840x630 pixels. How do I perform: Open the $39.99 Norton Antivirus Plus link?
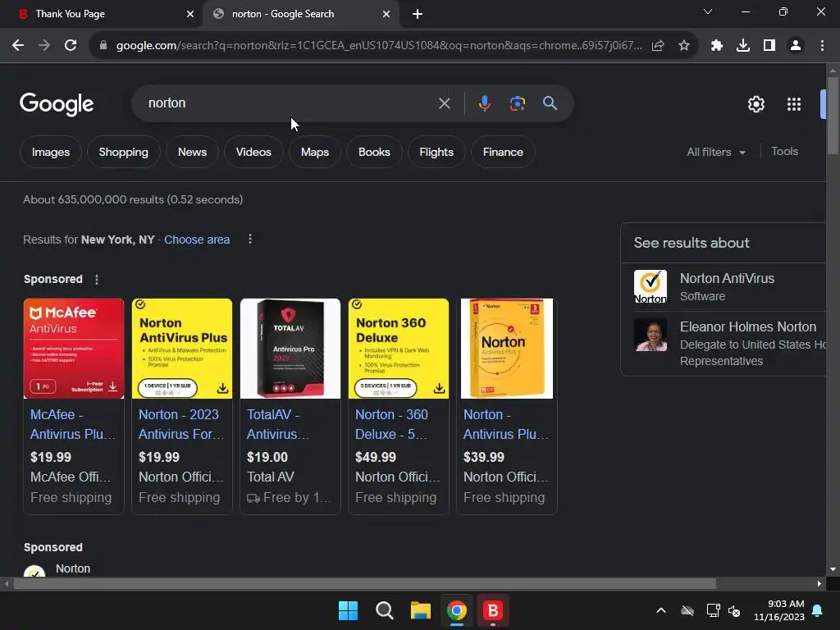click(505, 424)
